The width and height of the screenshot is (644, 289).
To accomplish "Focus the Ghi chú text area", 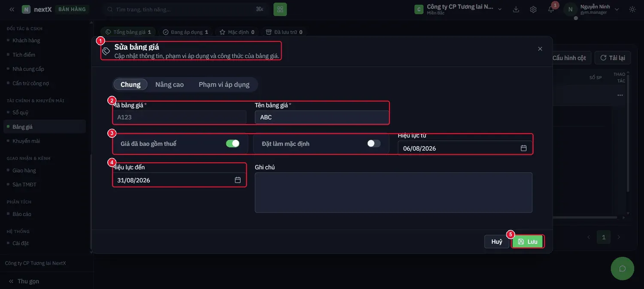I will tap(394, 192).
